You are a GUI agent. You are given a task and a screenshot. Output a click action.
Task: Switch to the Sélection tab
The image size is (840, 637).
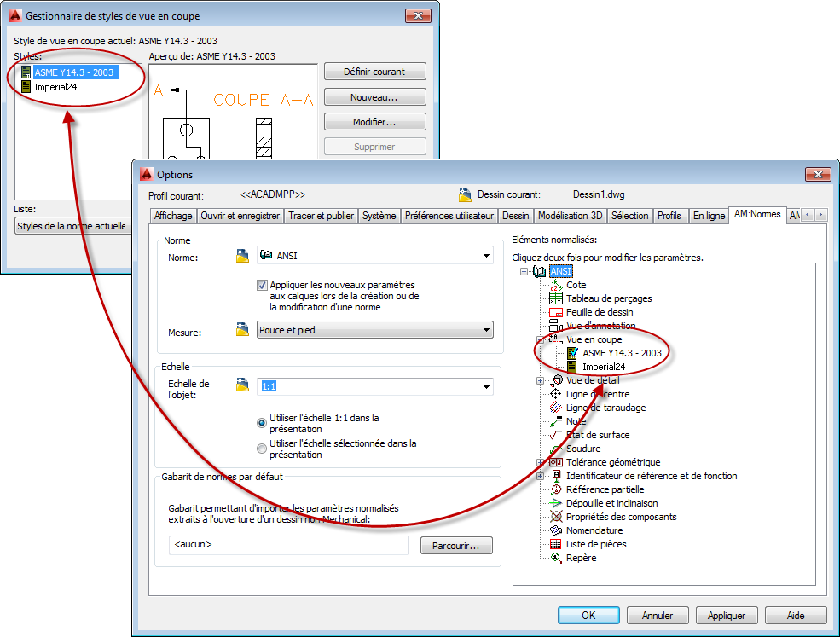[x=629, y=216]
